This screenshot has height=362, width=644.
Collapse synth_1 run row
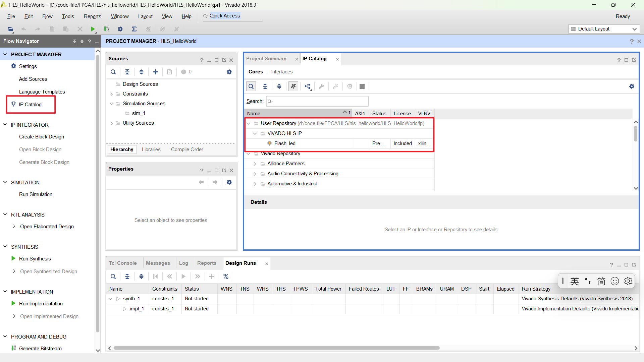110,299
